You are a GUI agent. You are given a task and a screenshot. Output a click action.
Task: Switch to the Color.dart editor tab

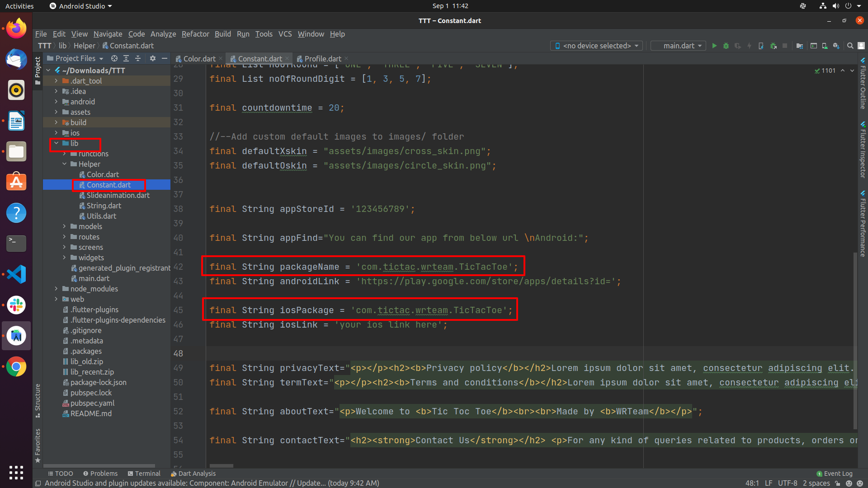(x=199, y=59)
